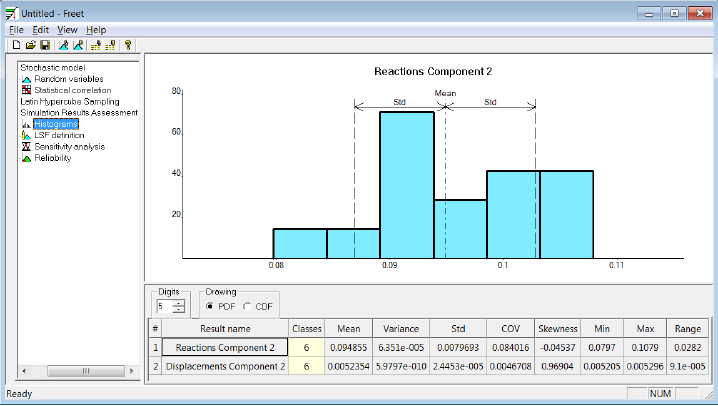Click the left panel horizontal scrollbar thumb

pyautogui.click(x=86, y=371)
